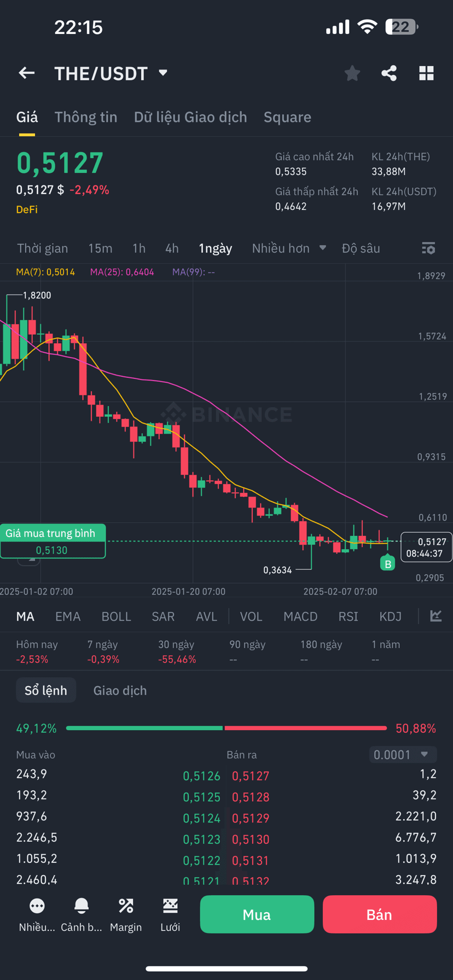Open the 0.0001 price precision dropdown
This screenshot has width=453, height=980.
coord(403,755)
